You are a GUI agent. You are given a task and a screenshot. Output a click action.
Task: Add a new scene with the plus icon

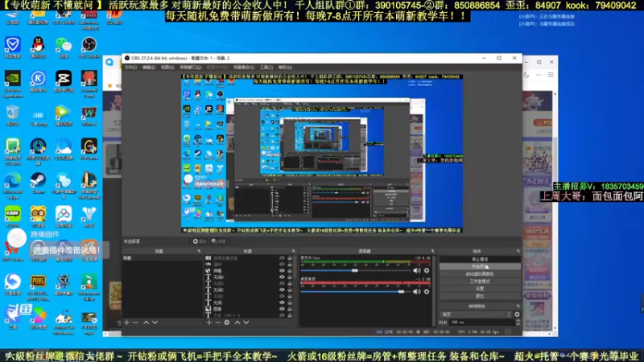[127, 323]
